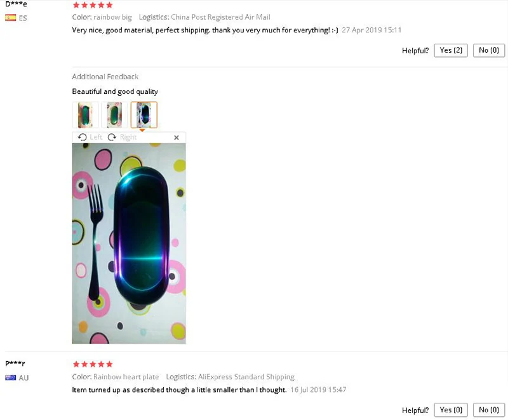Open the second review photo thumbnail
Screen dimensions: 508x420
tap(114, 115)
